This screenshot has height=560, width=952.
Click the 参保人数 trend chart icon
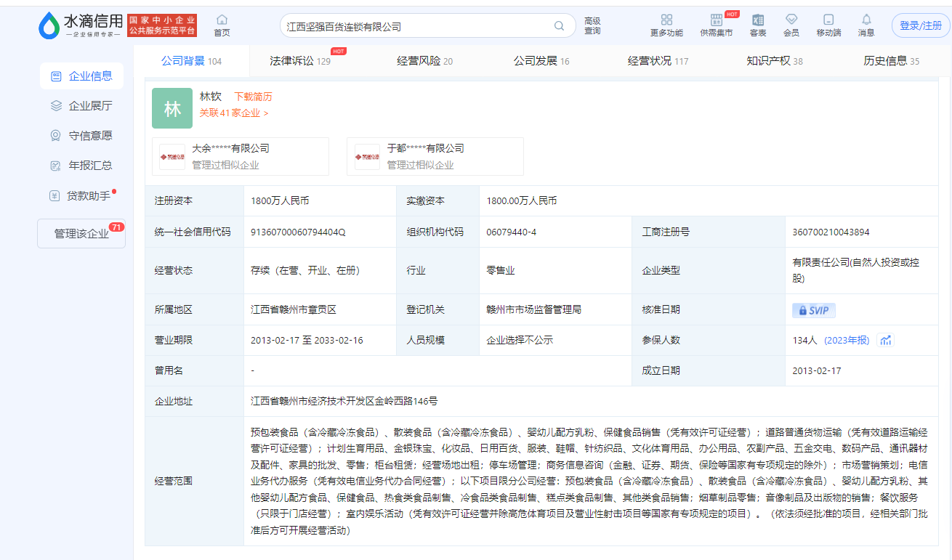885,340
